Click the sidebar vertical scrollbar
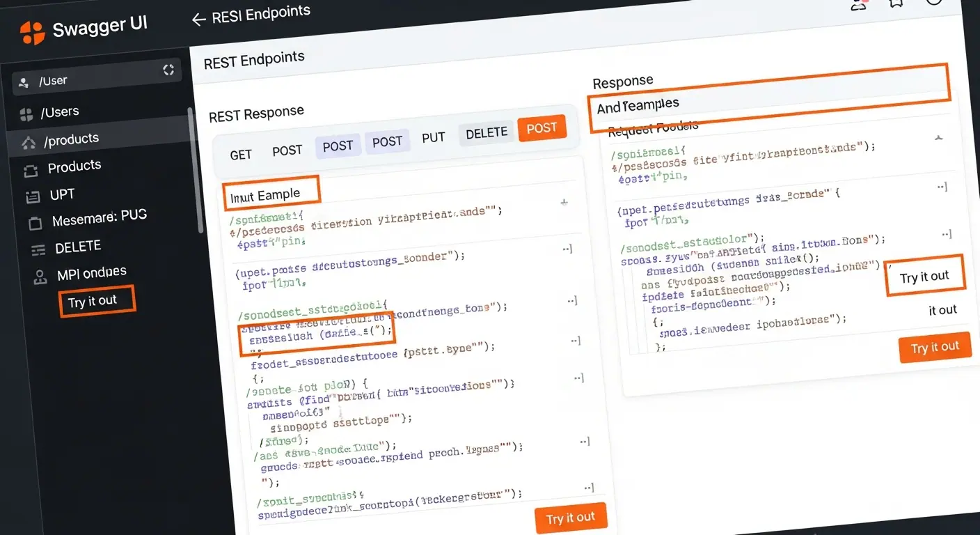 point(195,171)
